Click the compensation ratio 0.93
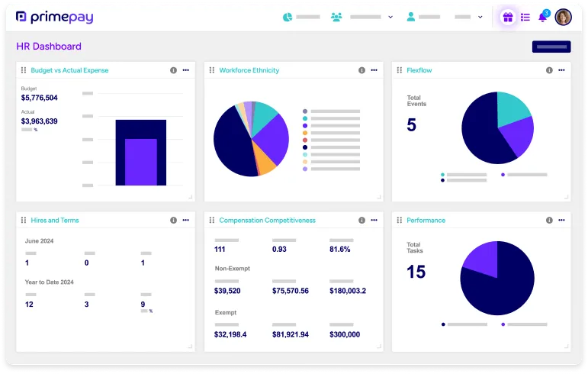The height and width of the screenshot is (374, 588). (x=279, y=249)
